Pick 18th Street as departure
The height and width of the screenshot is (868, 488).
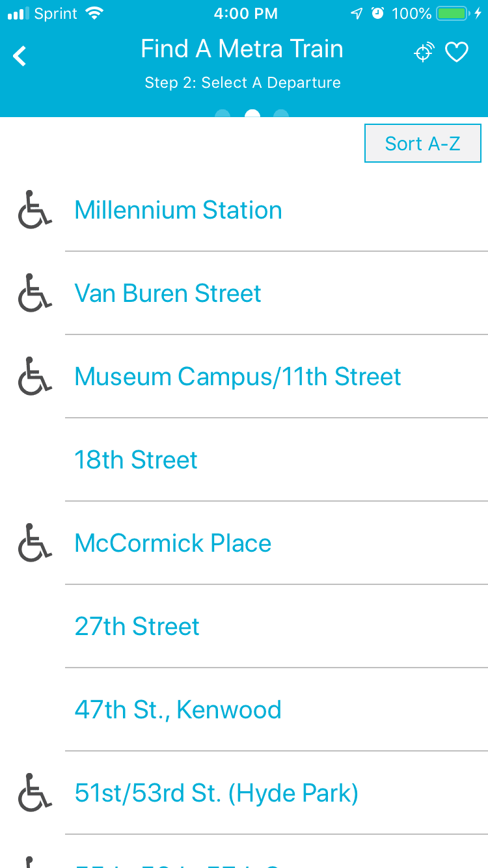click(136, 460)
